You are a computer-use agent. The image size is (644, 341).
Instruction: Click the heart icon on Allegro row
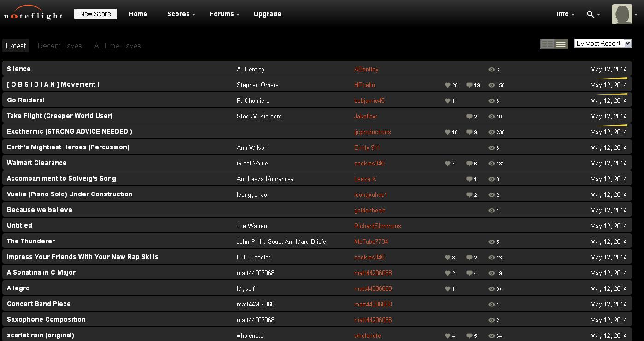tap(447, 289)
